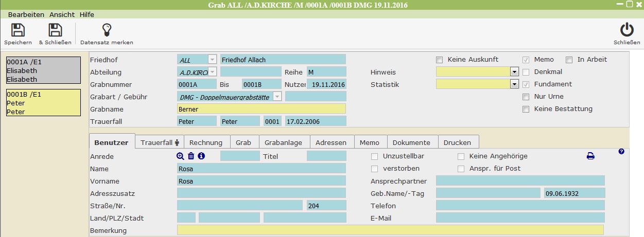Switch to the Grabanlage tab
This screenshot has height=237, width=644.
(284, 142)
